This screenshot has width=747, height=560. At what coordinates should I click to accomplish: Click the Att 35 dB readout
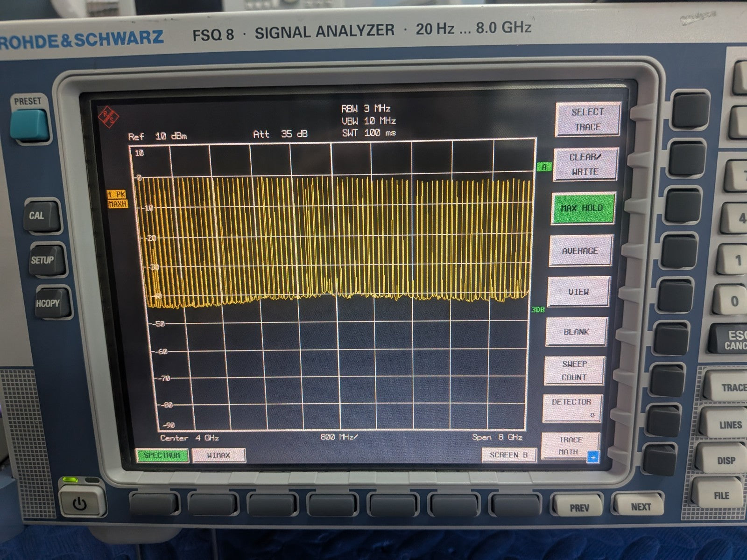click(x=280, y=134)
